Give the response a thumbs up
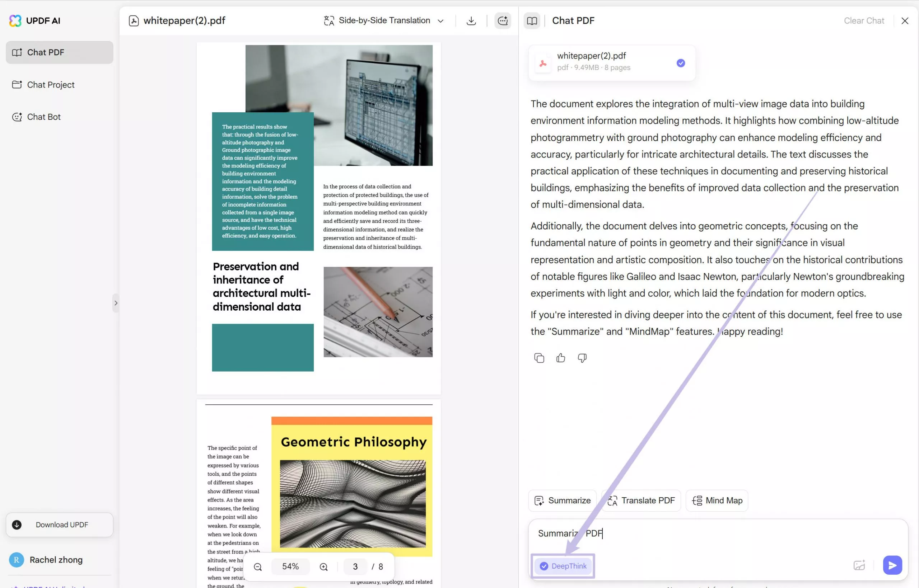Viewport: 919px width, 588px height. [560, 358]
